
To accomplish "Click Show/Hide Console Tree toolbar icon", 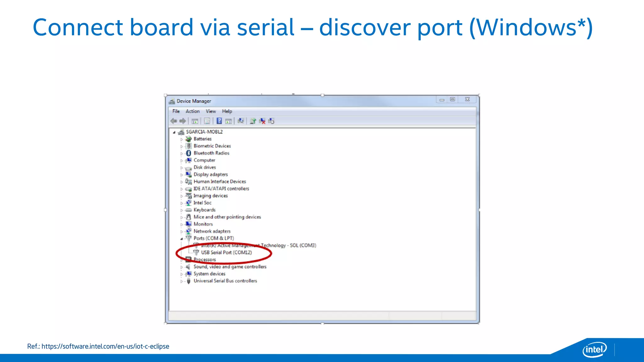I will click(x=195, y=121).
